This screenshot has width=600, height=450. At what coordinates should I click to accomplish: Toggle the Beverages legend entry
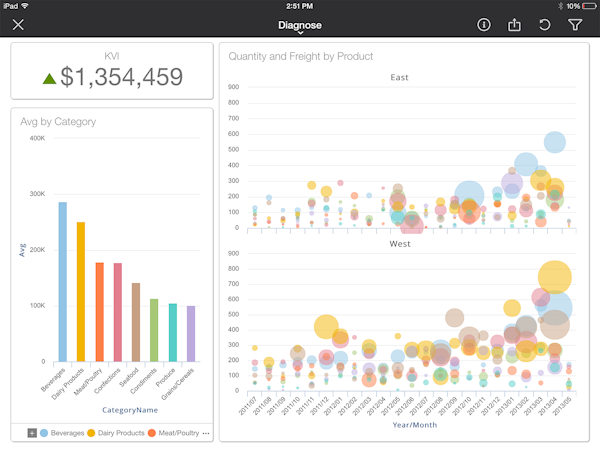tap(62, 433)
